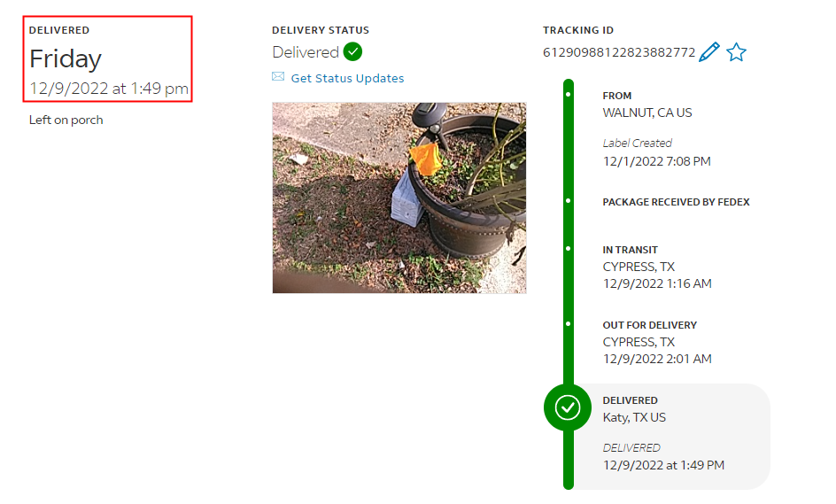
Task: Open the Get Status Updates link
Action: 347,79
